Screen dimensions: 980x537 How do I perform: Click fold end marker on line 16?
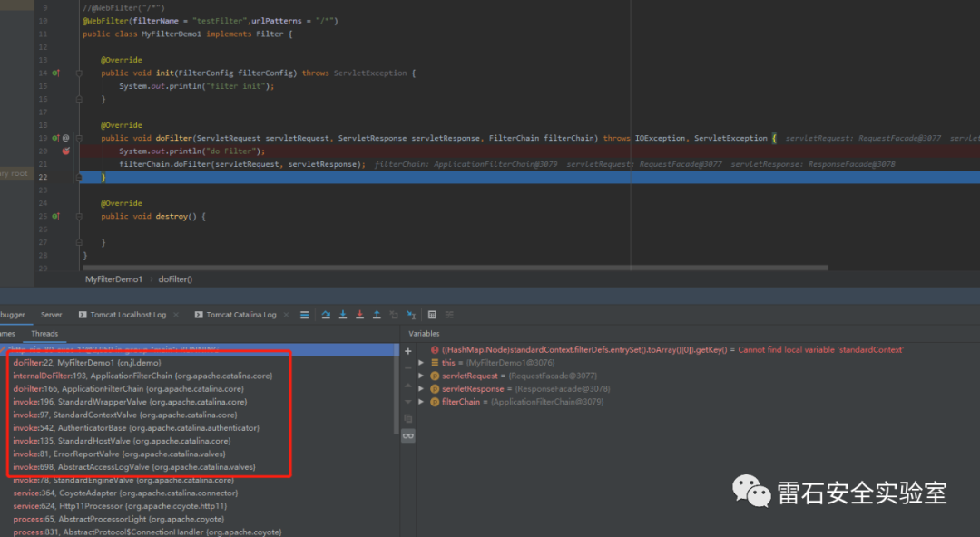coord(79,100)
